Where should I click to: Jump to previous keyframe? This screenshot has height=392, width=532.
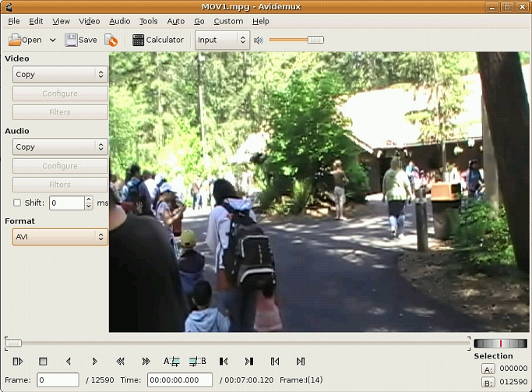coord(120,362)
